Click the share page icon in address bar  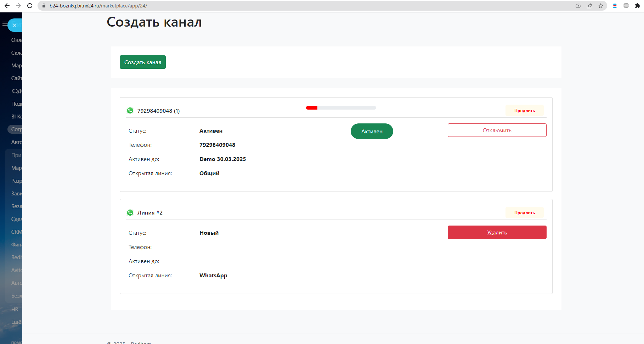(589, 6)
